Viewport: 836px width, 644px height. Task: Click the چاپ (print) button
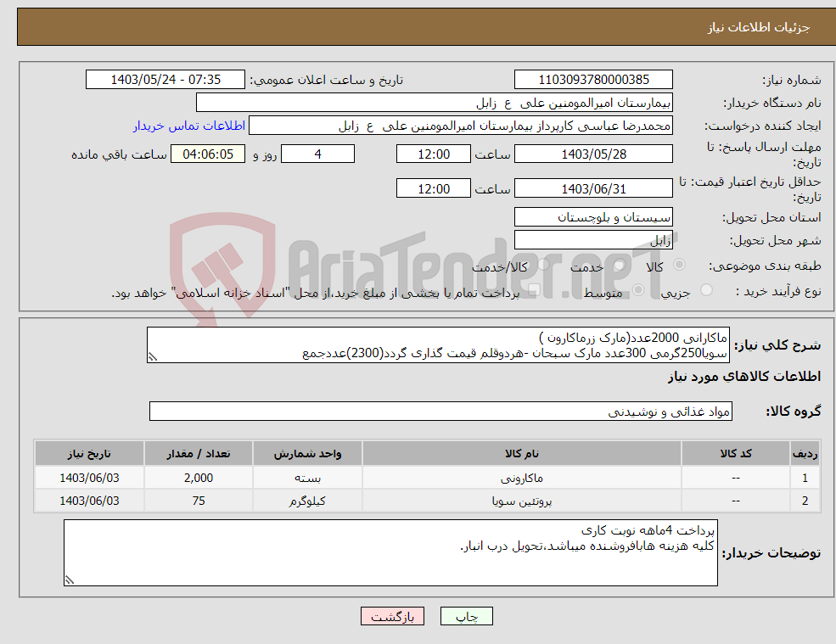coord(467,616)
